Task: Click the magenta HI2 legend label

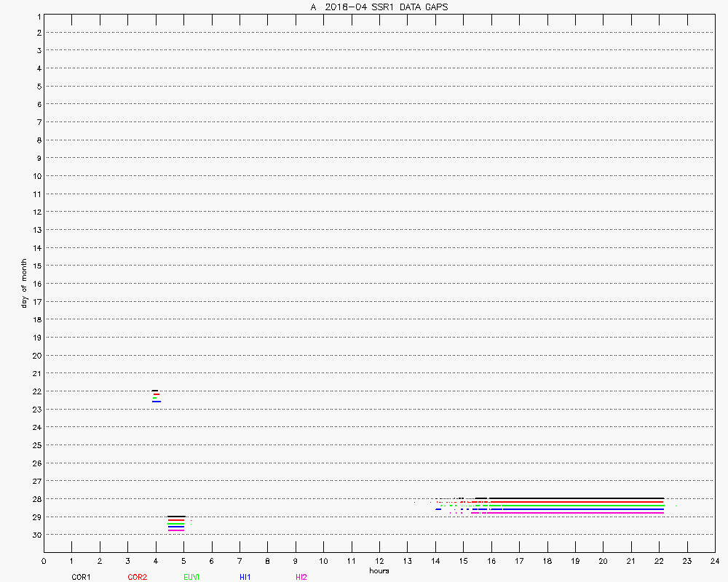Action: pos(301,577)
